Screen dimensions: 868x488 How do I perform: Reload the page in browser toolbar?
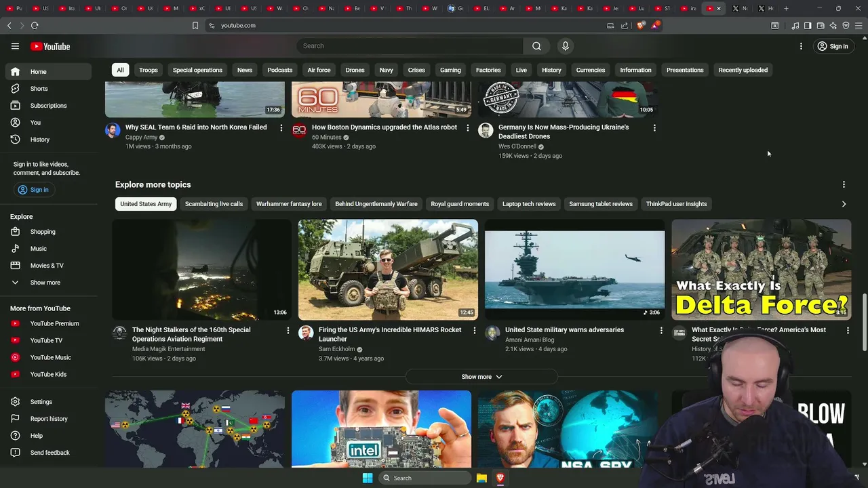point(35,25)
